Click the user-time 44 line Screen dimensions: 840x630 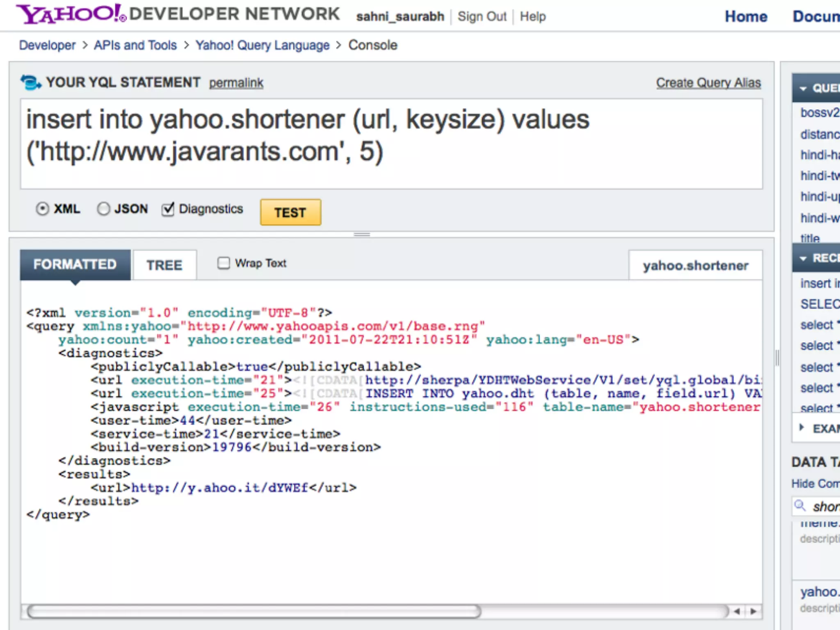click(191, 420)
